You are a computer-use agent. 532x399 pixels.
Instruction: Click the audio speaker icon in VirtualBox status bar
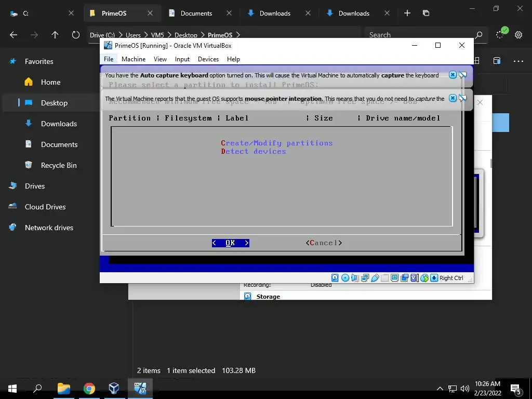pos(355,278)
